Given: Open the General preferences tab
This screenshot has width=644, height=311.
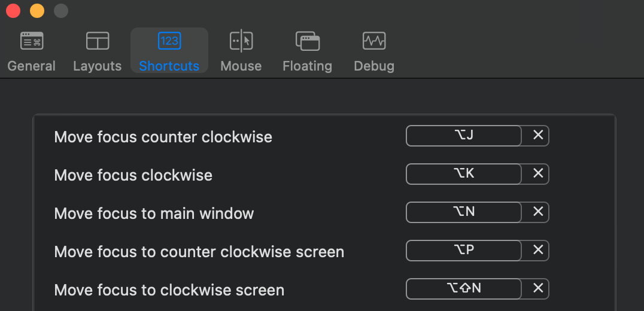Looking at the screenshot, I should [x=31, y=50].
